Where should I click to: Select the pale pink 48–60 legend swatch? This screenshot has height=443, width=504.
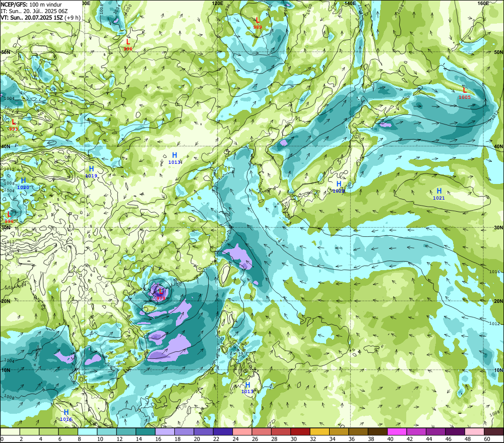point(474,431)
